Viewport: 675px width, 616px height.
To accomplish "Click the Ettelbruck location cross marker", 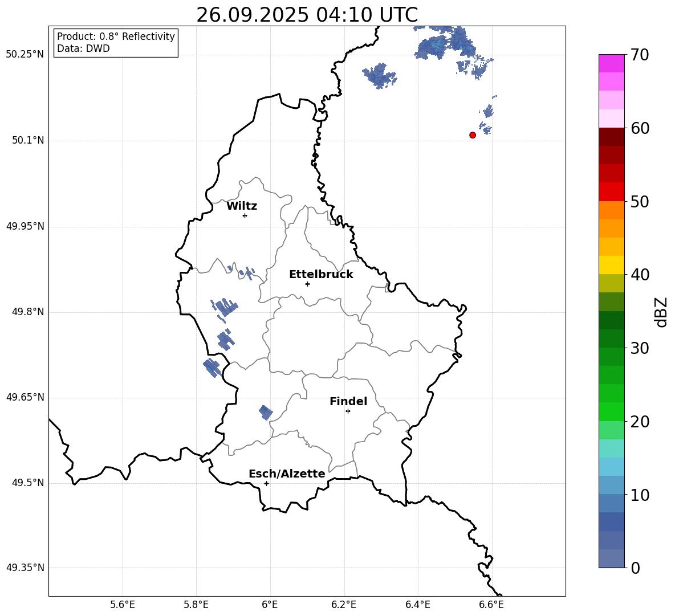I will tap(307, 284).
